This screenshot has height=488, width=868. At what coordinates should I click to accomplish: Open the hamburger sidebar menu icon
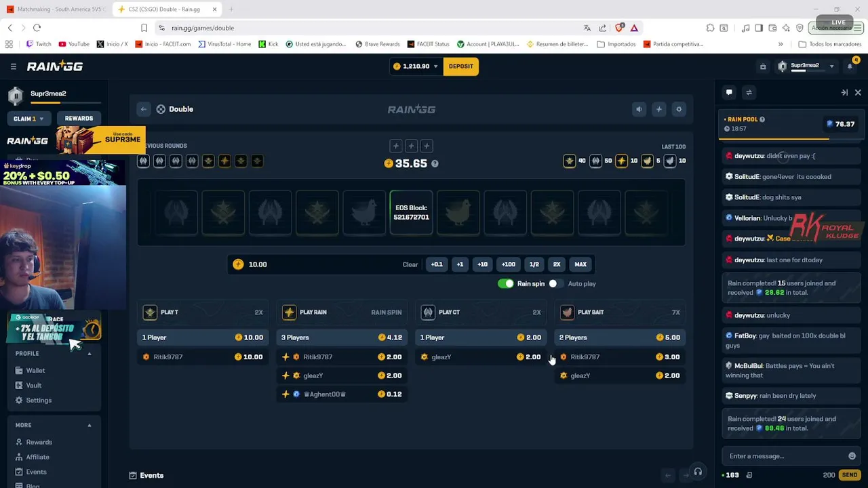coord(13,66)
